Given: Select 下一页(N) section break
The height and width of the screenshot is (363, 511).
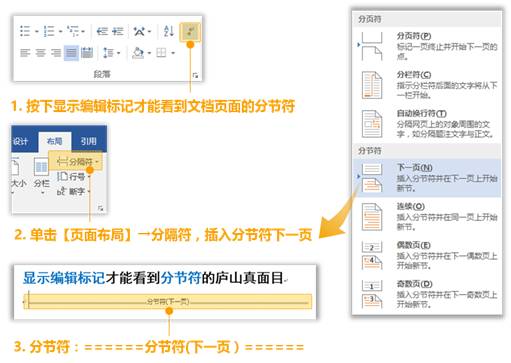Looking at the screenshot, I should [x=427, y=178].
